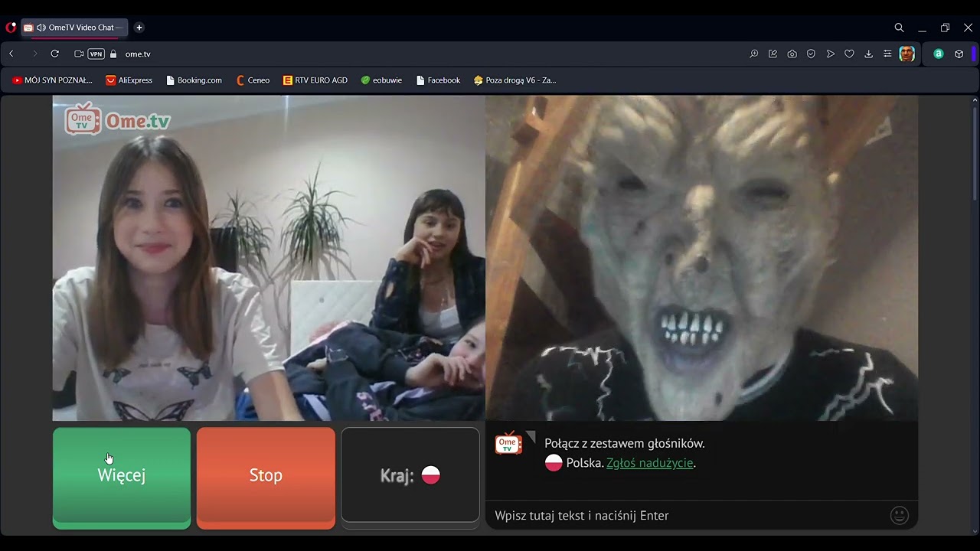980x551 pixels.
Task: Click the red Stop button
Action: (266, 478)
